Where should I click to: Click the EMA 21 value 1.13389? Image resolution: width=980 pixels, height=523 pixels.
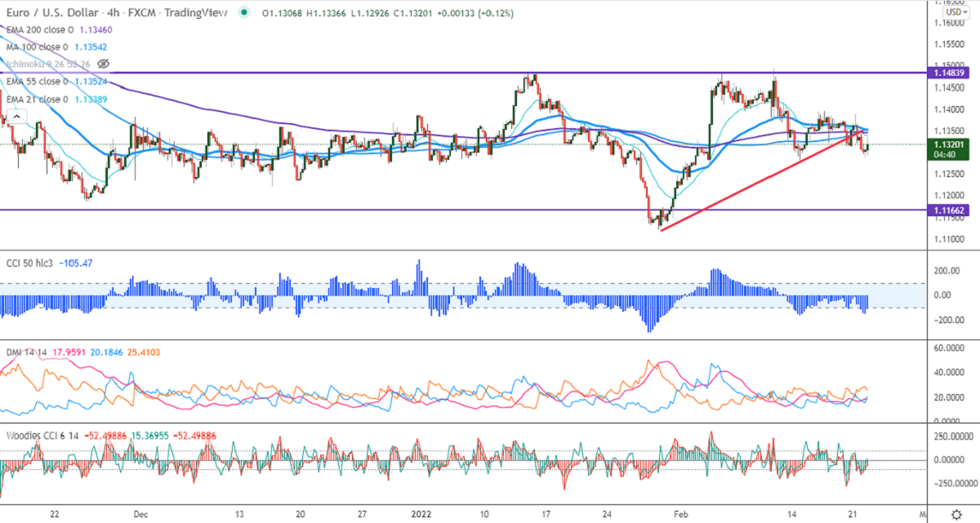(89, 99)
